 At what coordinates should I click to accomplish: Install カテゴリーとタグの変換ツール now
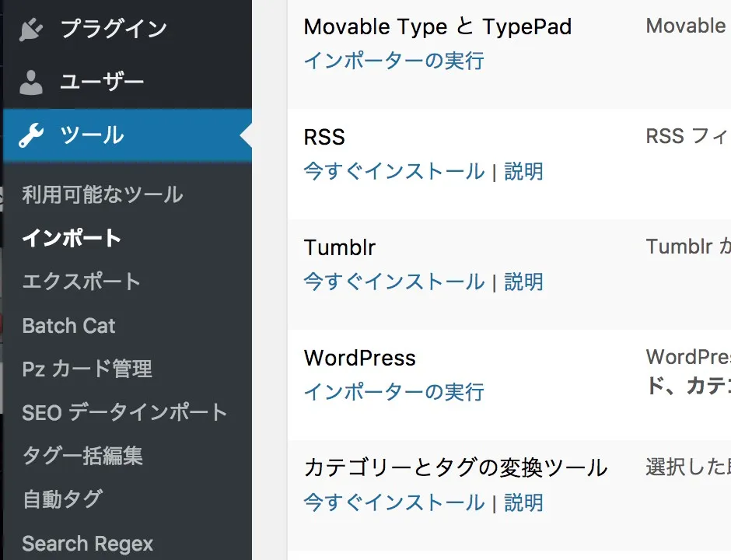394,502
